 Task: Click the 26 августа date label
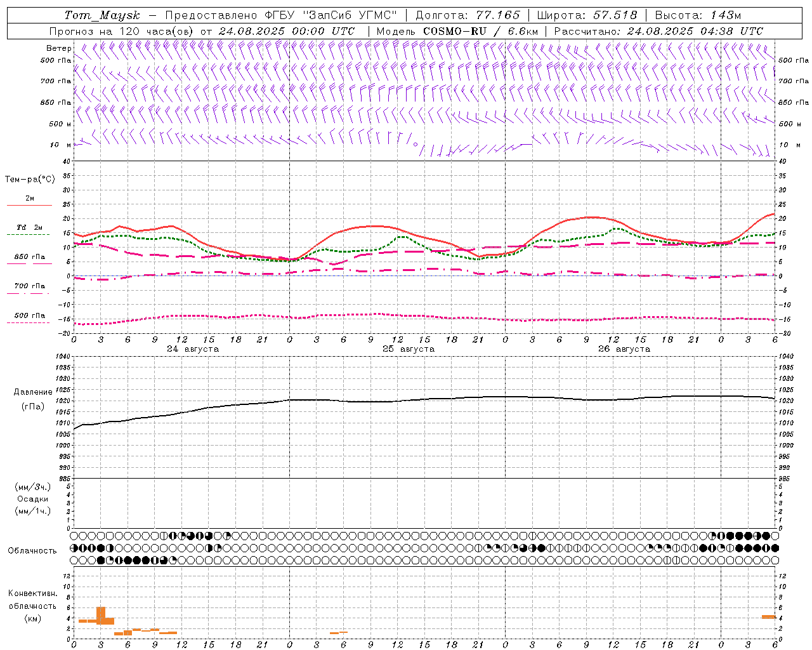(x=624, y=349)
